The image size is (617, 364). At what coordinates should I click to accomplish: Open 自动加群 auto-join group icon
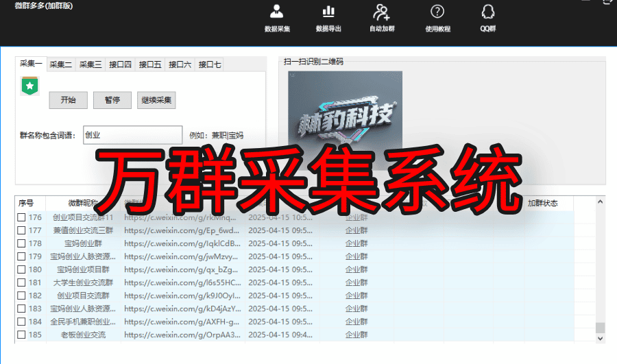point(381,12)
